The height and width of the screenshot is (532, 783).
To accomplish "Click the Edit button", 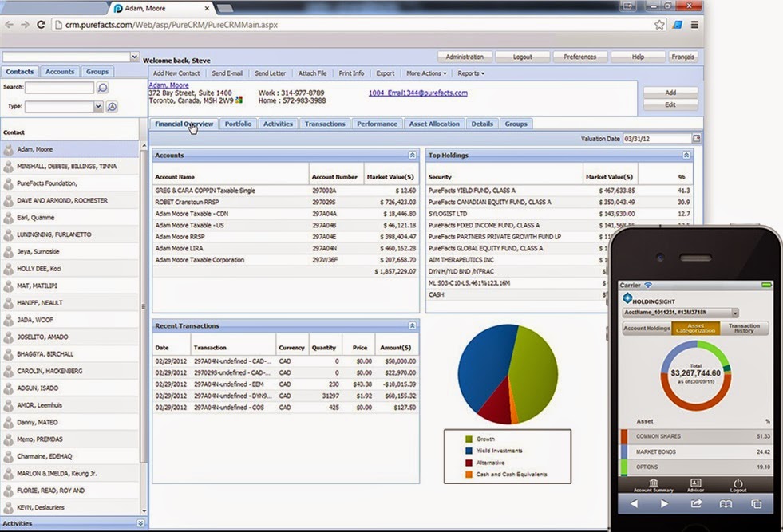I will click(670, 104).
